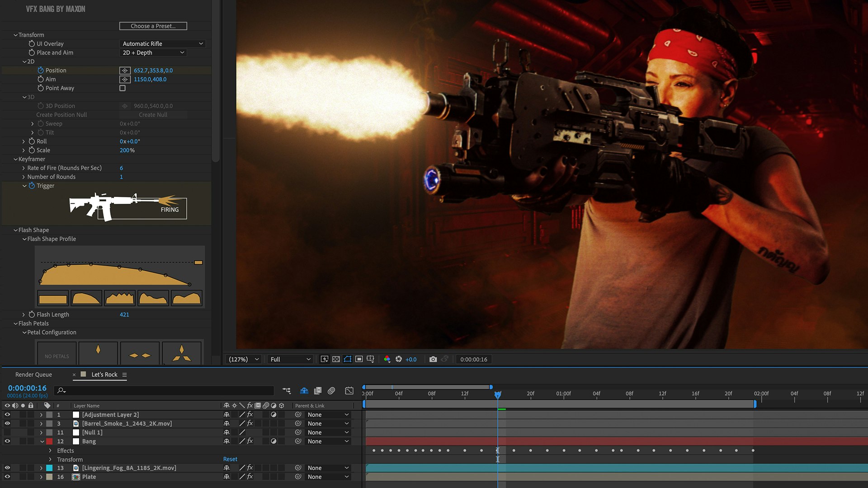Image resolution: width=868 pixels, height=488 pixels.
Task: Toggle the transparency grid icon
Action: [x=336, y=359]
